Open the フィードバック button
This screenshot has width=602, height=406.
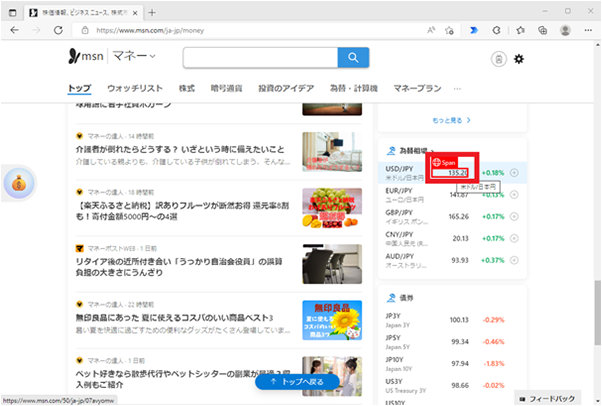pos(547,399)
